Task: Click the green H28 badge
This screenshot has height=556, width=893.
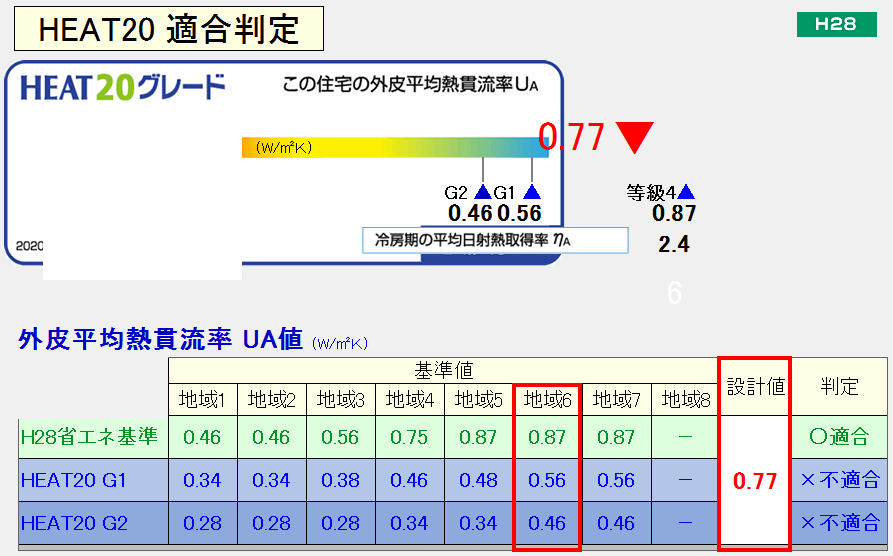Action: click(x=836, y=24)
